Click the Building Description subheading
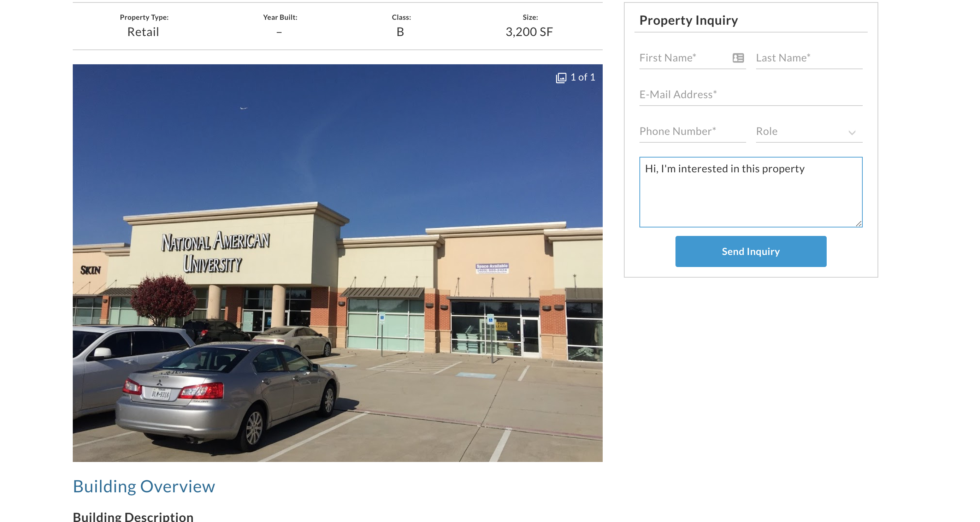 pos(133,517)
